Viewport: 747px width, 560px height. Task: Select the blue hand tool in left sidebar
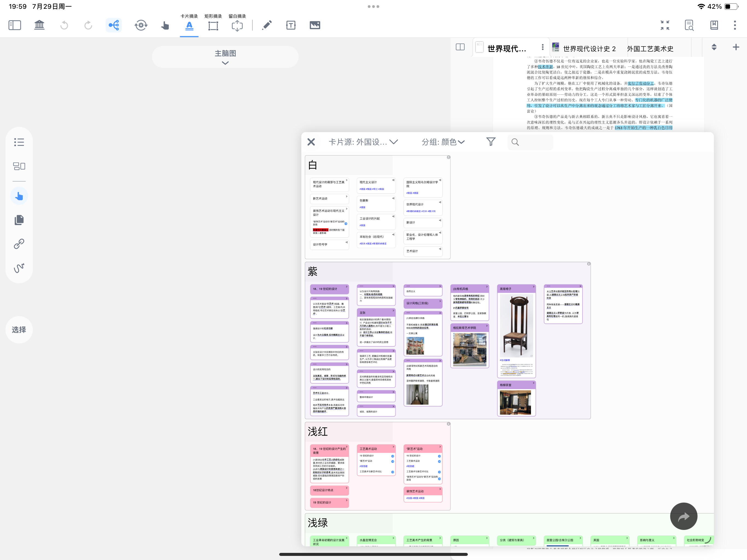(x=19, y=196)
